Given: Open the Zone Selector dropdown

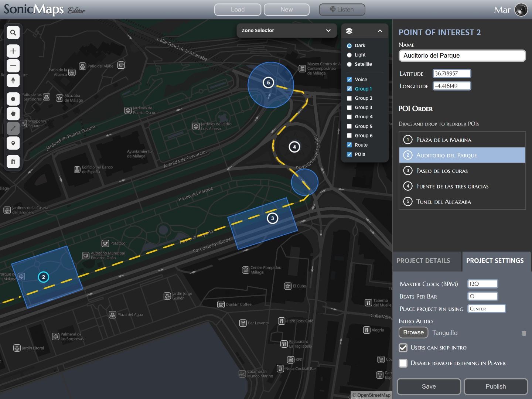Looking at the screenshot, I should coord(287,31).
